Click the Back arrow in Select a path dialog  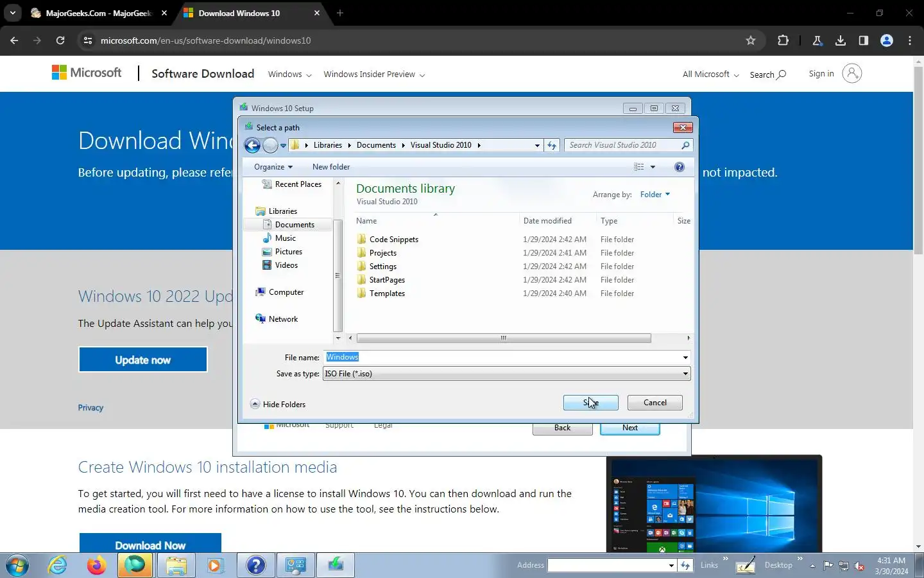click(x=253, y=145)
